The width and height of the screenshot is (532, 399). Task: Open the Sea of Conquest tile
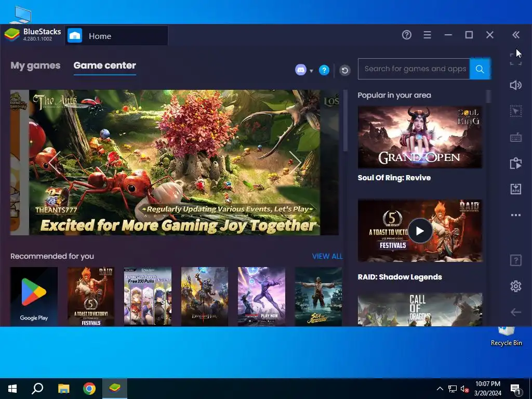(x=318, y=297)
